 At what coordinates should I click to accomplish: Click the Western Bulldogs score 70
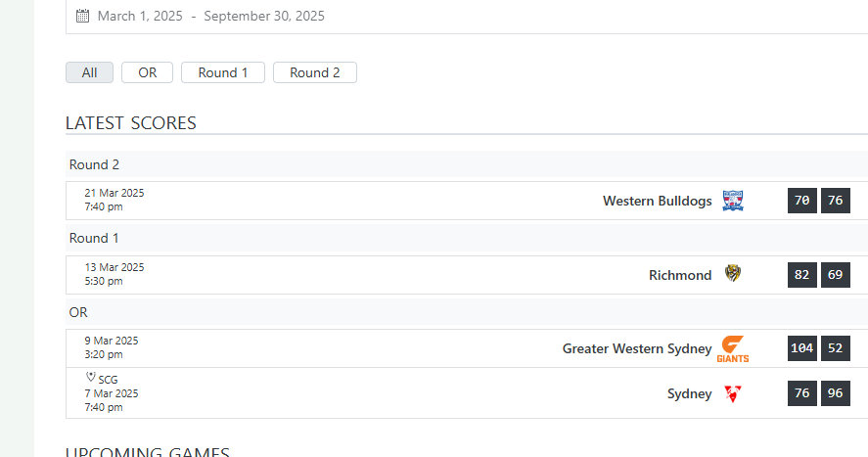coord(802,201)
